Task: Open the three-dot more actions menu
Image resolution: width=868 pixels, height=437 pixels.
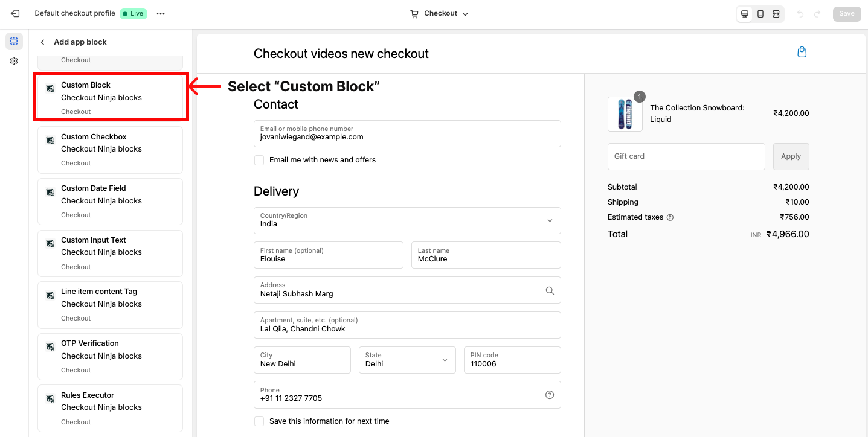Action: 161,14
